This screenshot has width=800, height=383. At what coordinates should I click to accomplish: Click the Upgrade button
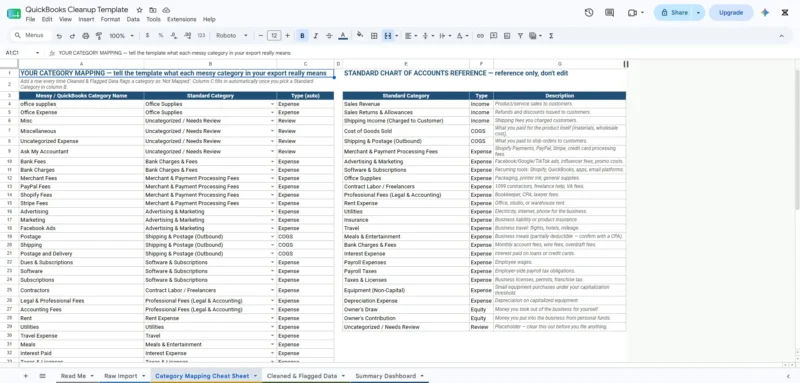731,13
